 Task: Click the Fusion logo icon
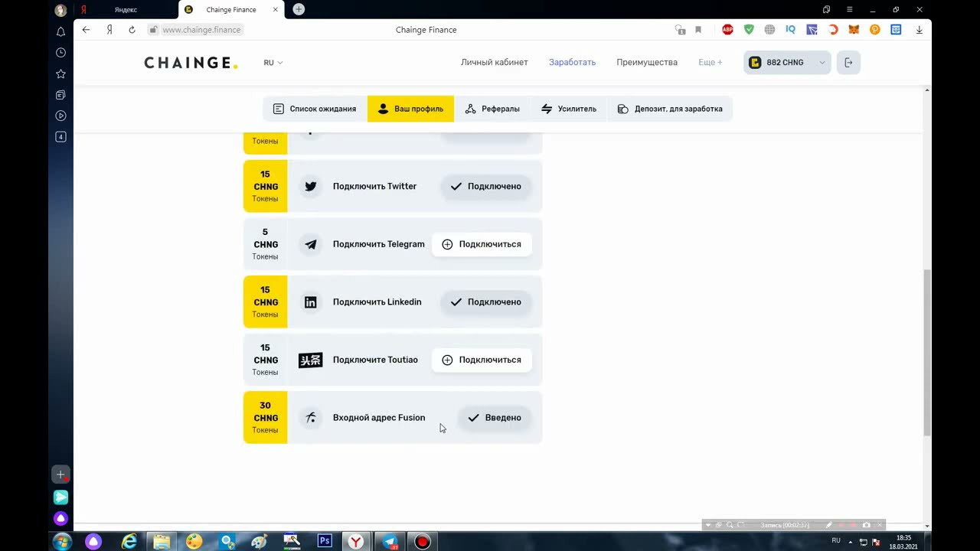(310, 418)
